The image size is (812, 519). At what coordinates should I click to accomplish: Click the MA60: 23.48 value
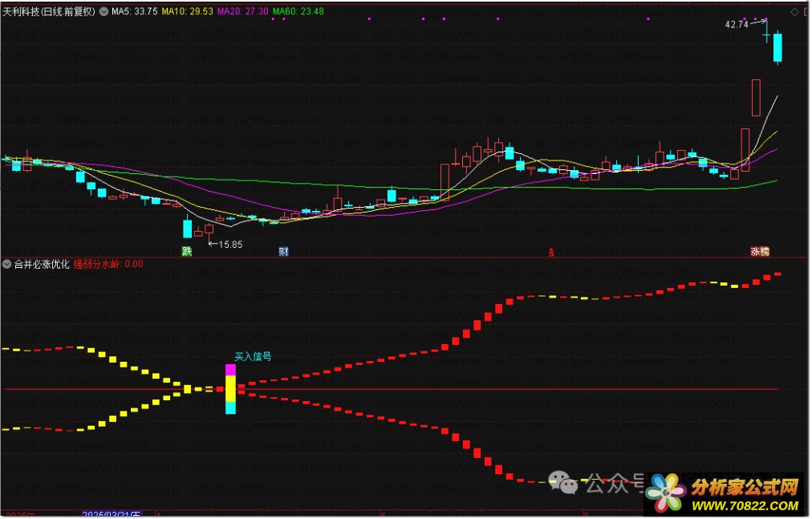(x=298, y=11)
